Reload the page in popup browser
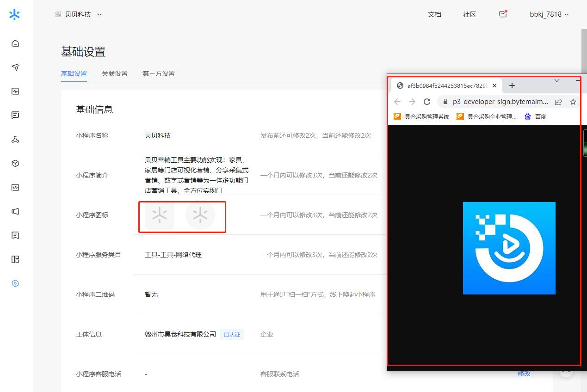Screen dimensions: 587x392 coord(427,102)
